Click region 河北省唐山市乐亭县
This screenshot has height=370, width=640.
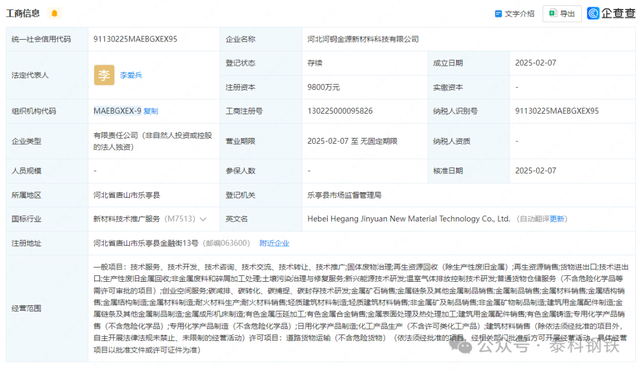127,195
